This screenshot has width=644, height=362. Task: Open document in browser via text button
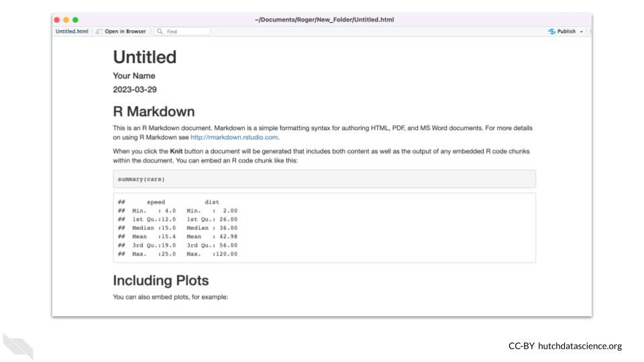click(125, 32)
